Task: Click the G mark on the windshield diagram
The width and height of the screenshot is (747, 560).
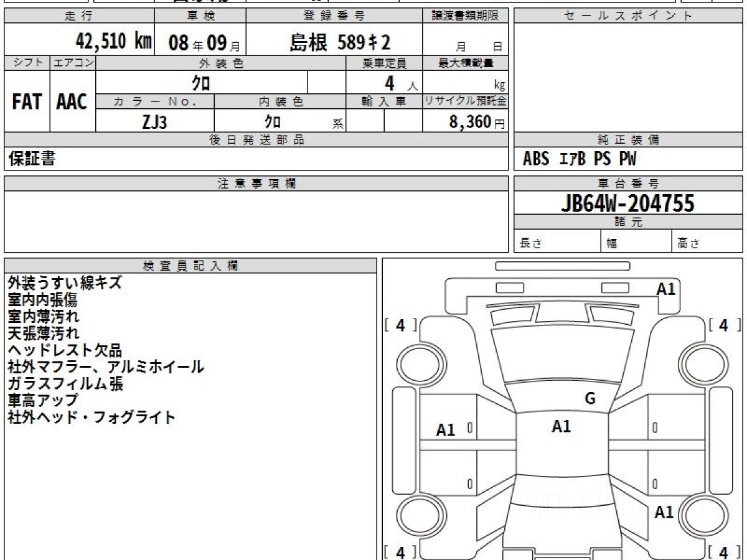Action: [x=590, y=399]
